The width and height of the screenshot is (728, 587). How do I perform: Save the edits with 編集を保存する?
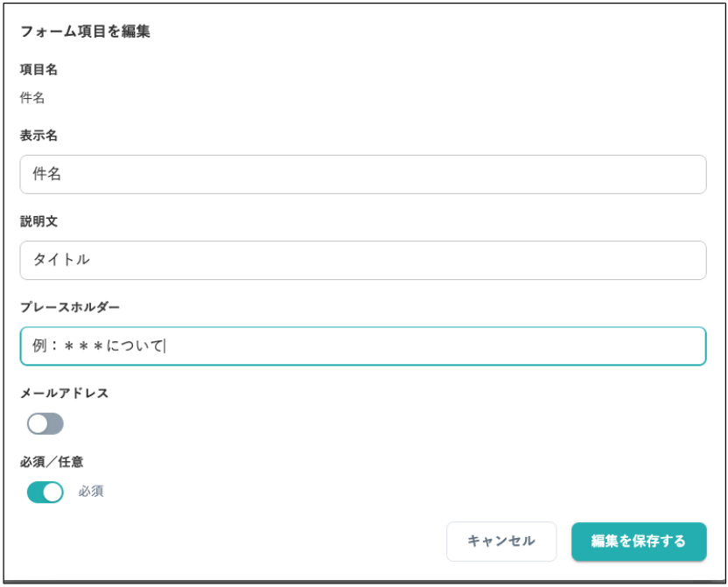[x=638, y=542]
